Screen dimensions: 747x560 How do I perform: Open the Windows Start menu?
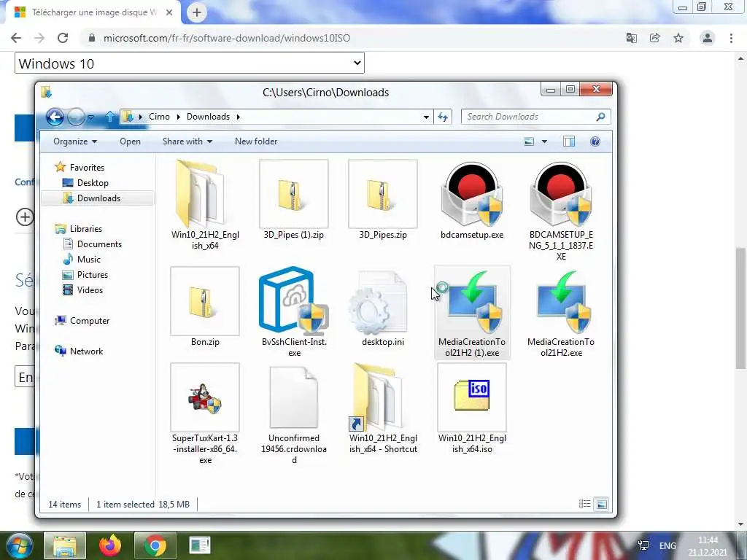coord(19,545)
